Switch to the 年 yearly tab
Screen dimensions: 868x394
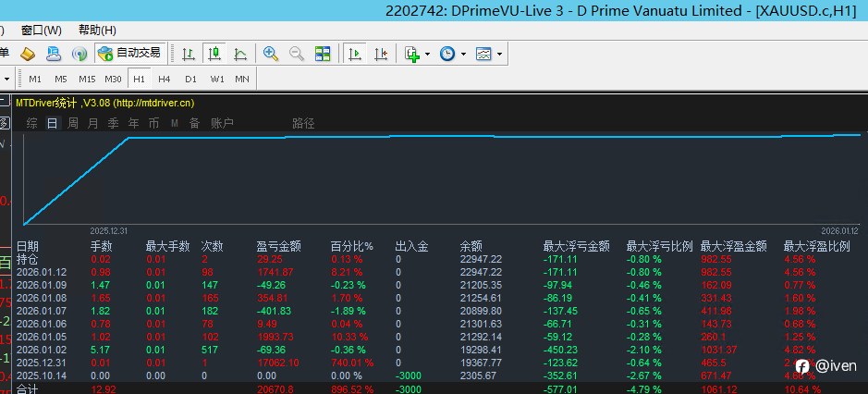coord(133,124)
